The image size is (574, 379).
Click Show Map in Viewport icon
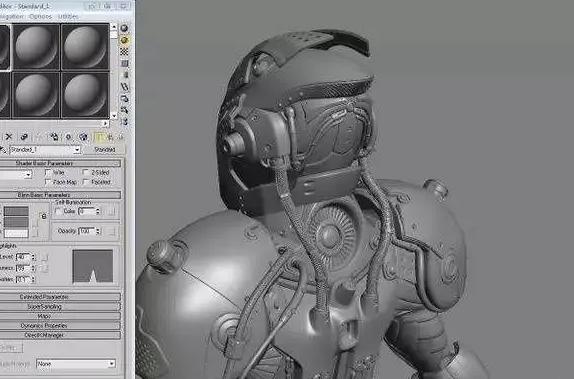pos(83,137)
